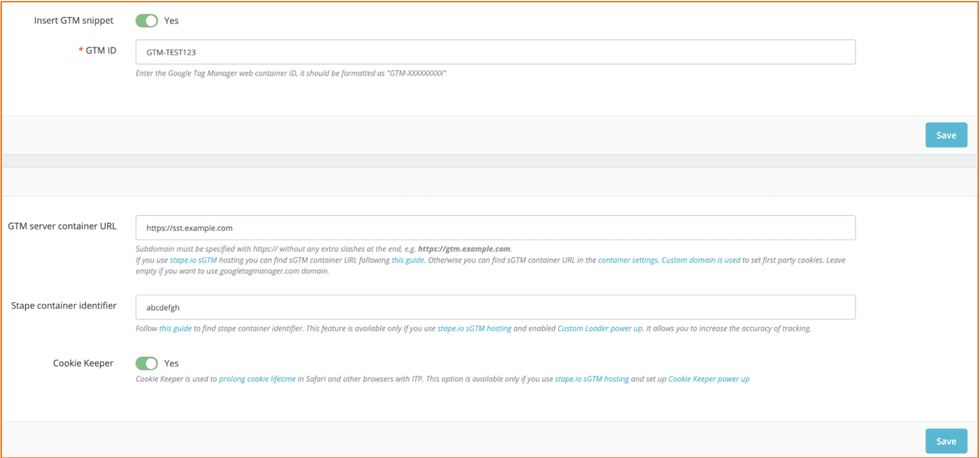Open stape.io sGTM hosting link under identifier
Image resolution: width=980 pixels, height=458 pixels.
[x=474, y=329]
